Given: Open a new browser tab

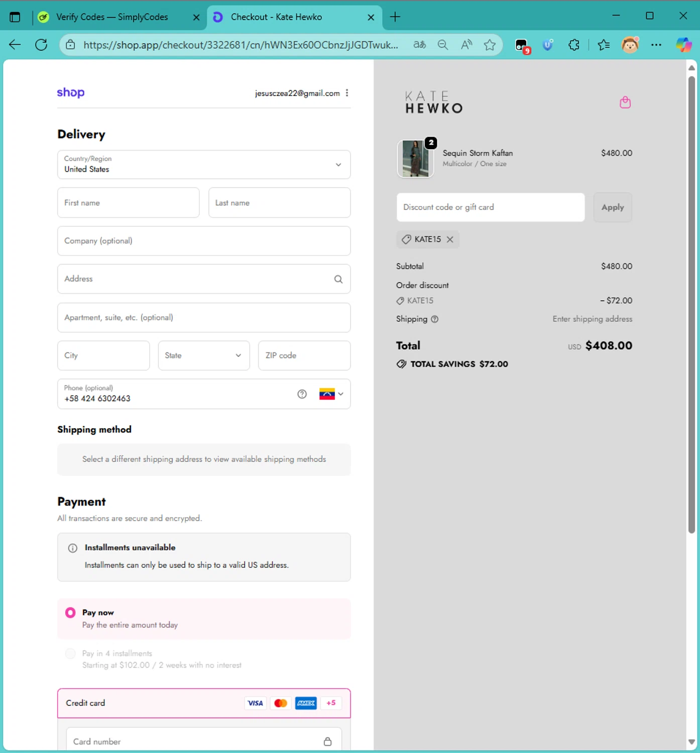Looking at the screenshot, I should [395, 17].
